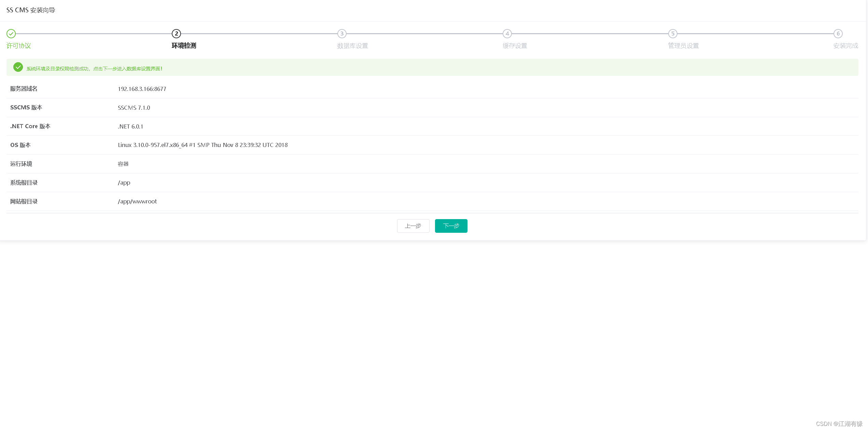The image size is (868, 430).
Task: Click the green success check icon in alert
Action: pos(18,67)
